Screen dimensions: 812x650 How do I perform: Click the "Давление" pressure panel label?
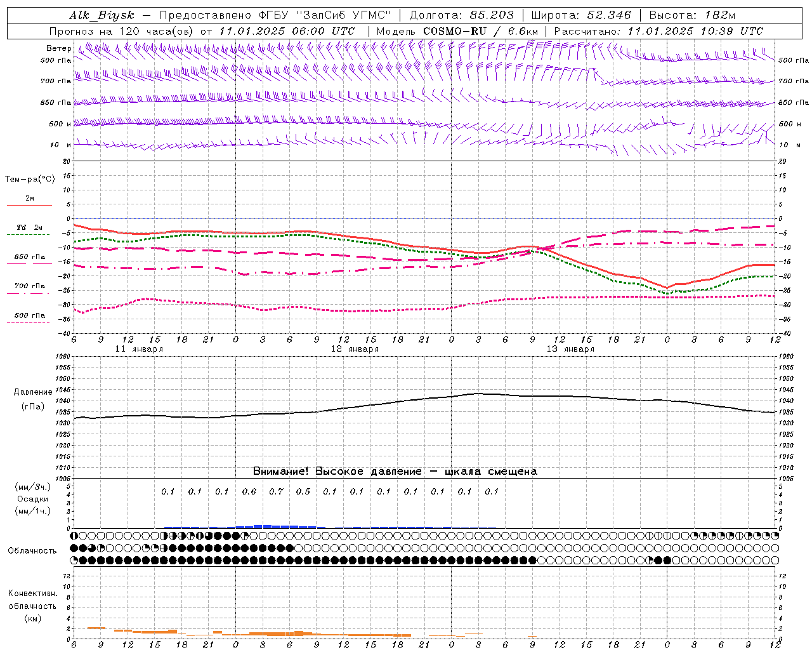click(33, 392)
